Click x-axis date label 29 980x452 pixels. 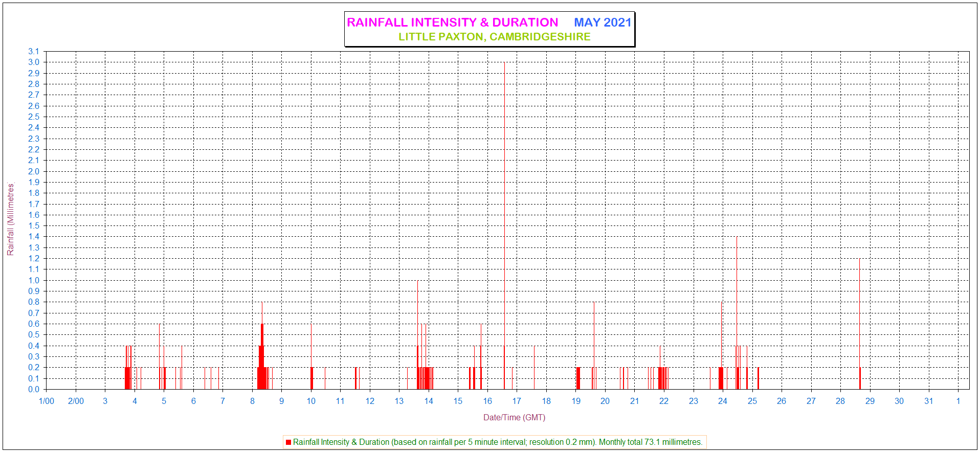[x=870, y=401]
